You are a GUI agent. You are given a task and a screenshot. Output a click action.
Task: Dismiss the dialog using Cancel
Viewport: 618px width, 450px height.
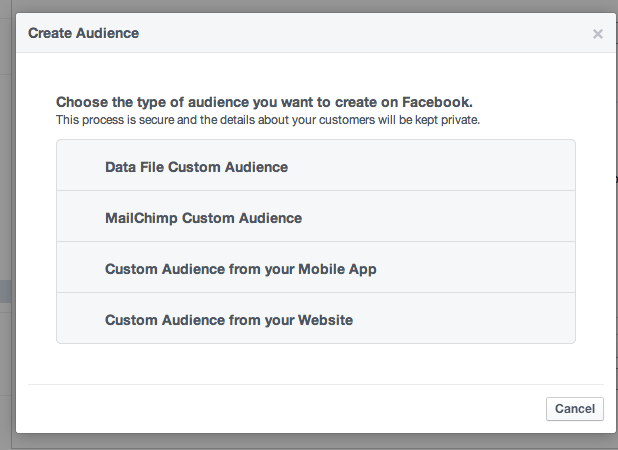click(x=575, y=408)
